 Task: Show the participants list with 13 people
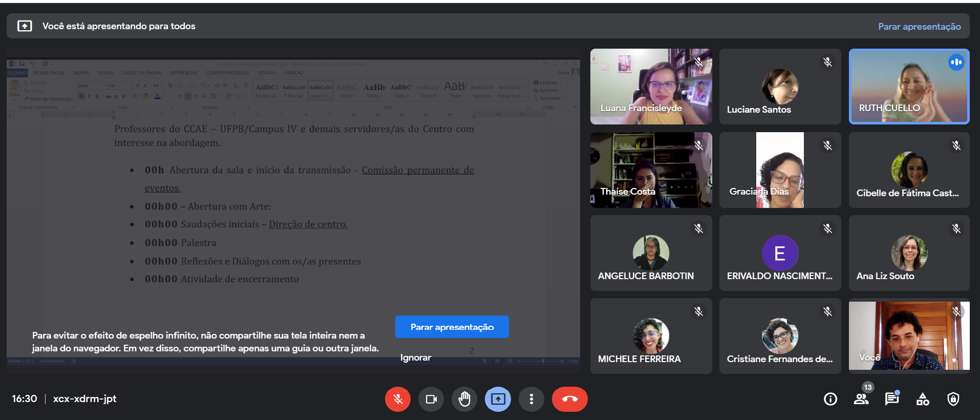click(x=861, y=399)
